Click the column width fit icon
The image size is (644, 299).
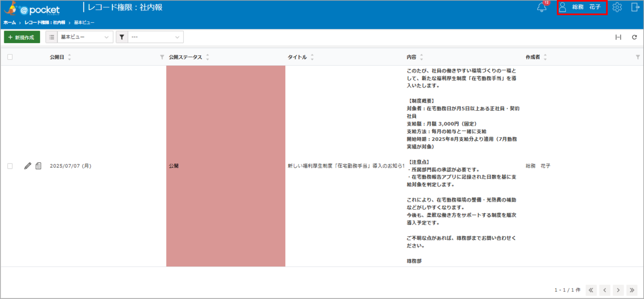pyautogui.click(x=618, y=37)
